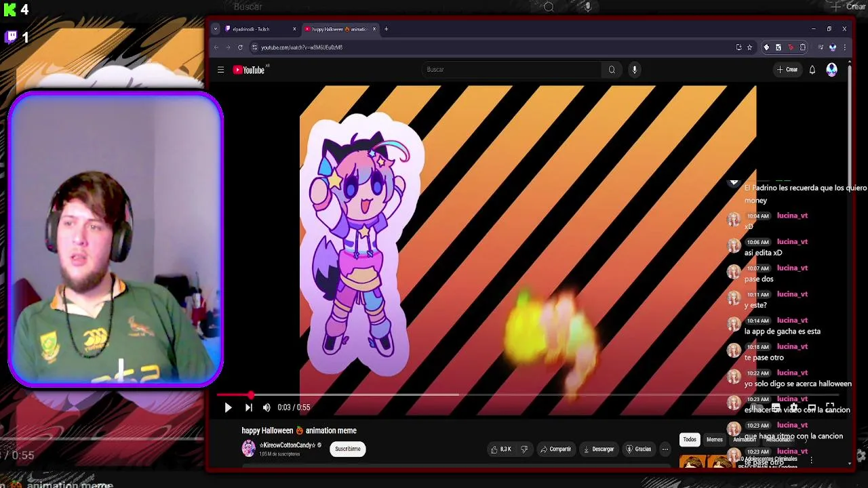Screen dimensions: 868x488
Task: Like the video showing 8,3 K
Action: [x=501, y=449]
